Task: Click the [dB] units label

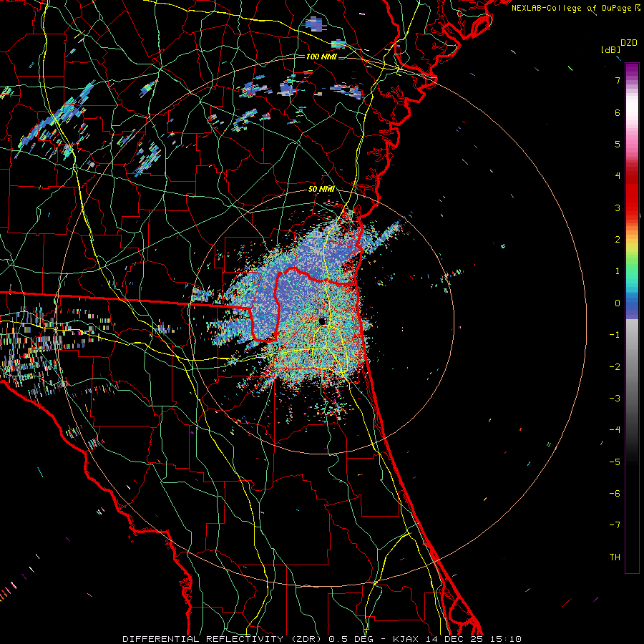Action: [610, 49]
